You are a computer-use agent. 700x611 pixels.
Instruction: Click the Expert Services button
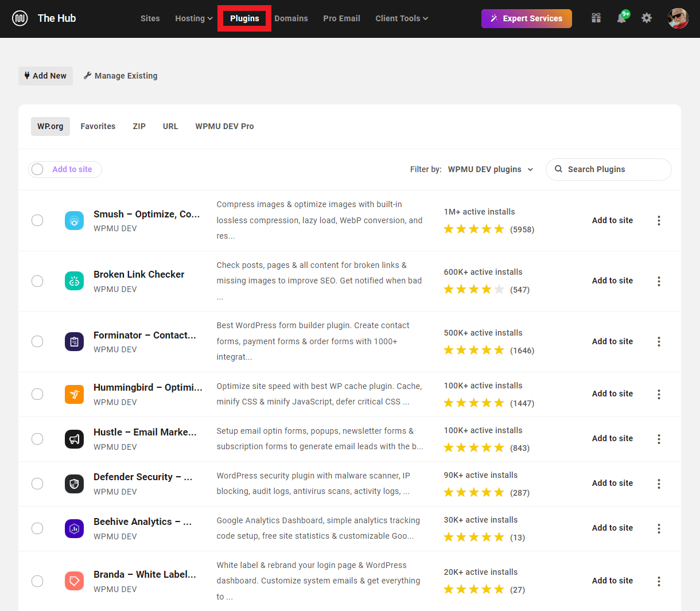pos(527,18)
